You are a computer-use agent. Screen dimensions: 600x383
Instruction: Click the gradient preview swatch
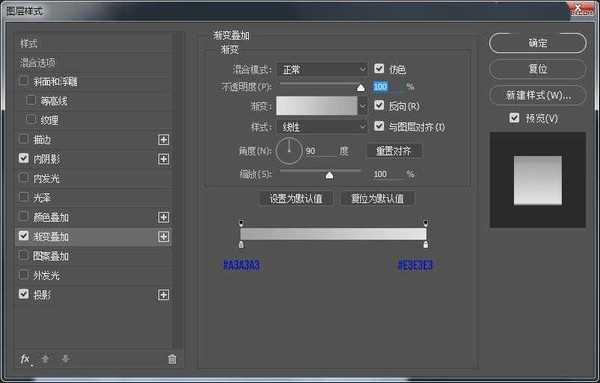[x=317, y=106]
